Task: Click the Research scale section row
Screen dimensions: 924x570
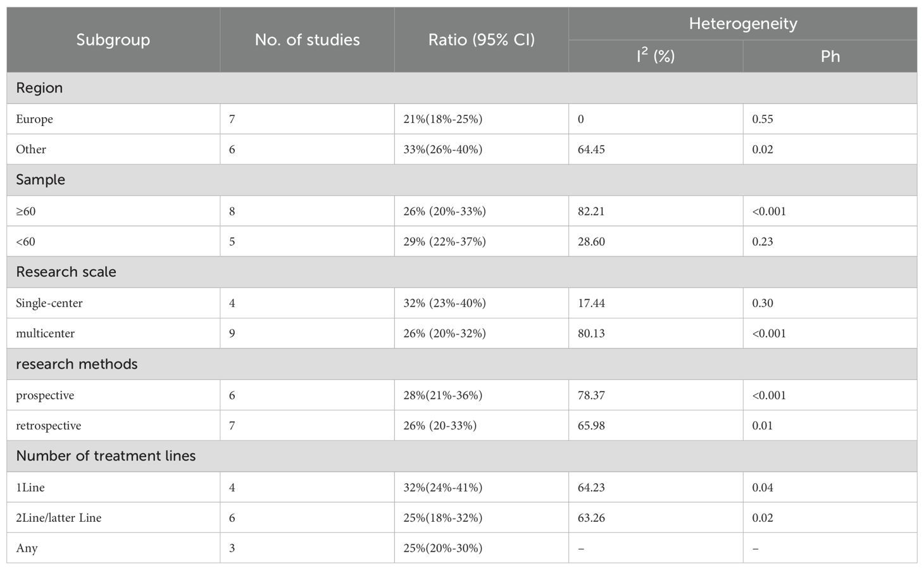Action: [x=462, y=272]
